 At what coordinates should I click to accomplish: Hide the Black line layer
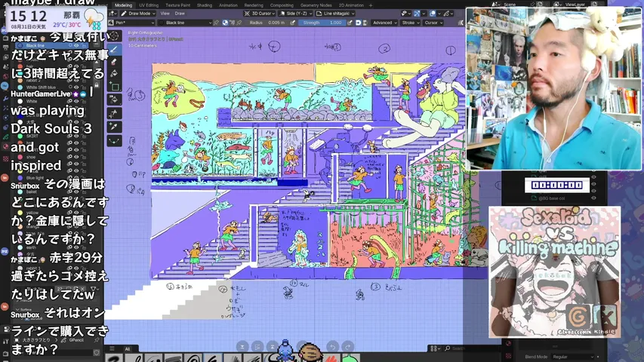coord(77,45)
